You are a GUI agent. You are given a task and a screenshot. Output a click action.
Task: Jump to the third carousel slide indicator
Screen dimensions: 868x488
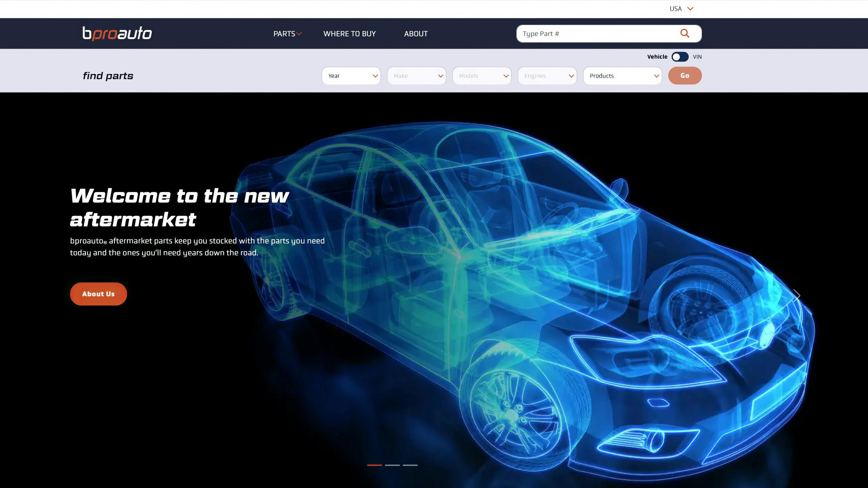click(410, 465)
